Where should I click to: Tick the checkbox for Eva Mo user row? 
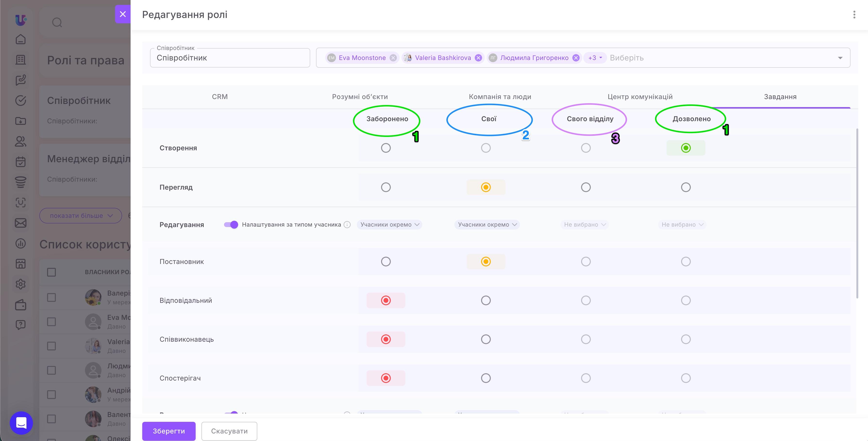51,322
